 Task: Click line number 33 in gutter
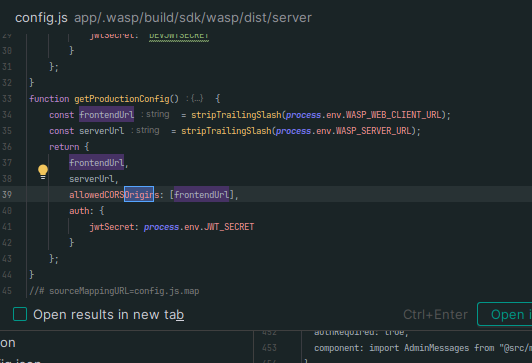point(7,99)
